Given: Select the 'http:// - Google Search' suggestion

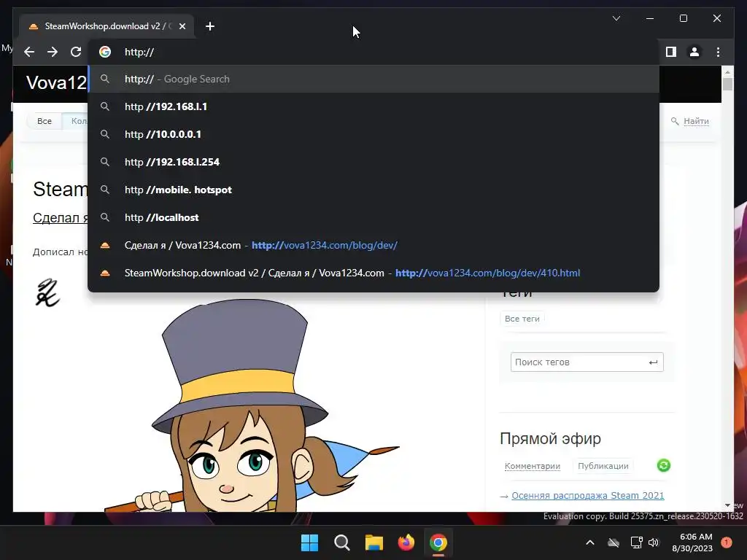Looking at the screenshot, I should pyautogui.click(x=373, y=79).
